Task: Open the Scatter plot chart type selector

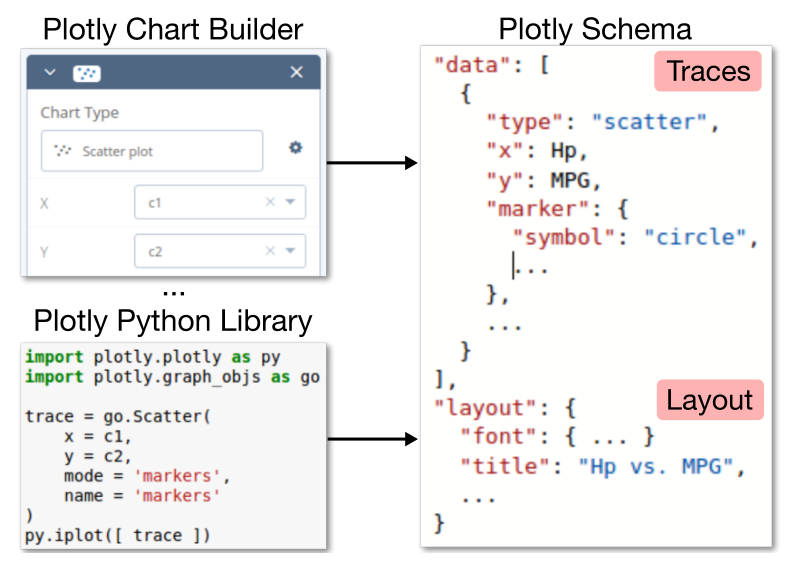Action: pos(152,151)
